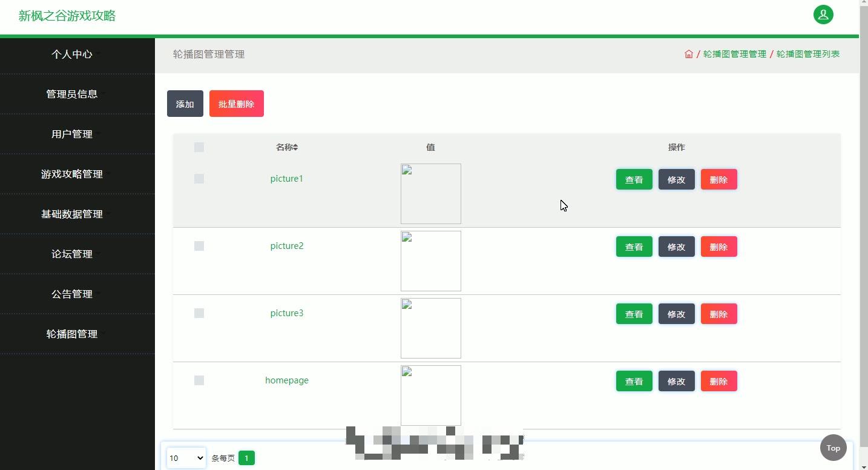Open the picture3 link
This screenshot has height=470, width=868.
(287, 313)
